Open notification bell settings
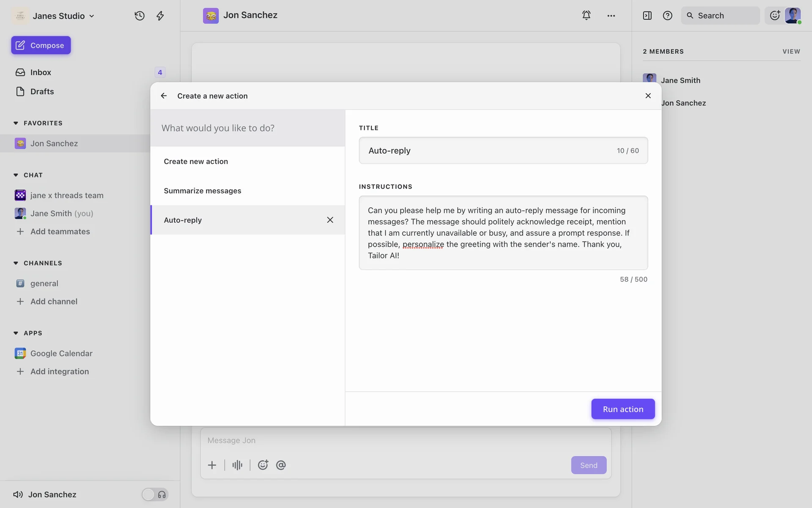812x508 pixels. click(586, 15)
